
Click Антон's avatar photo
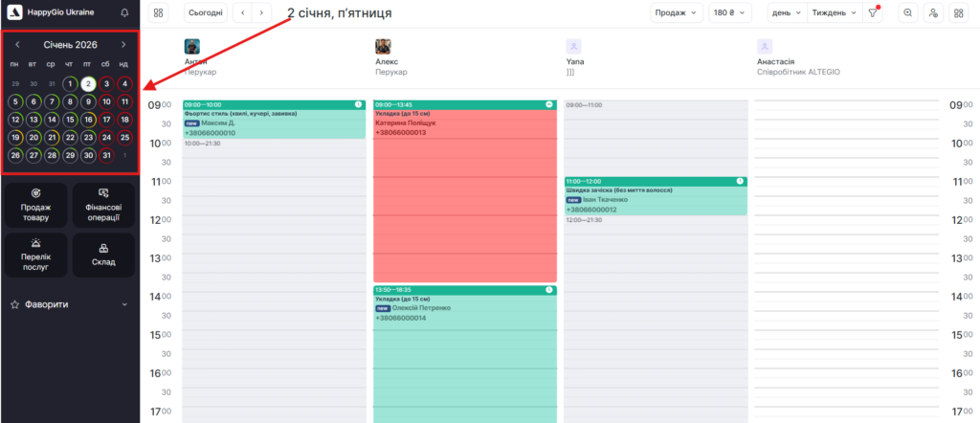(191, 46)
